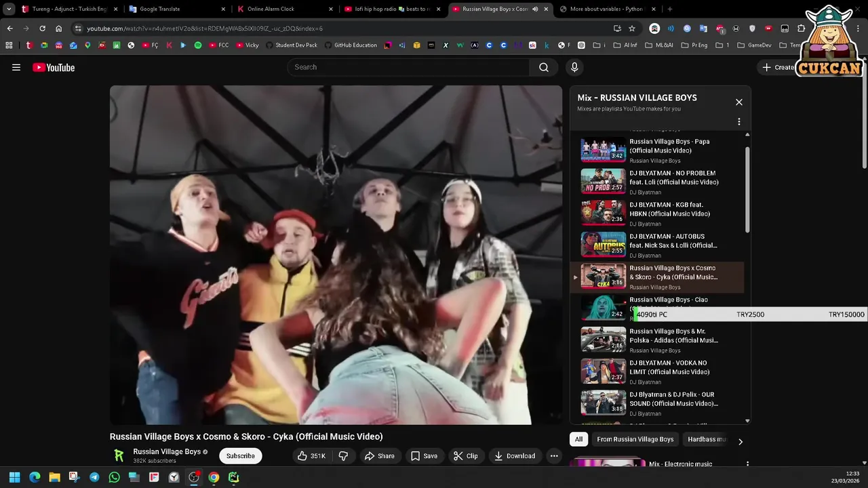This screenshot has width=868, height=488.
Task: Open Windows Start menu
Action: pyautogui.click(x=14, y=477)
